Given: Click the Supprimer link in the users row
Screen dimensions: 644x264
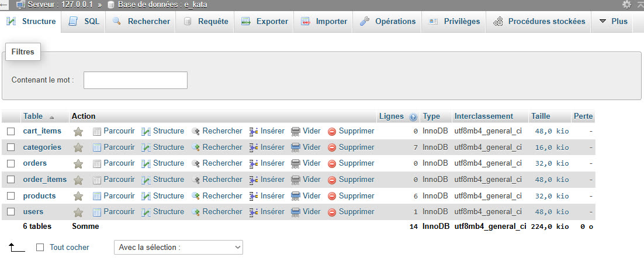Looking at the screenshot, I should point(356,212).
